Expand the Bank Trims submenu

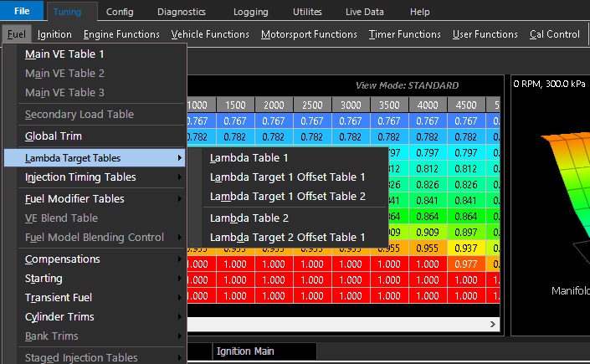pyautogui.click(x=95, y=336)
